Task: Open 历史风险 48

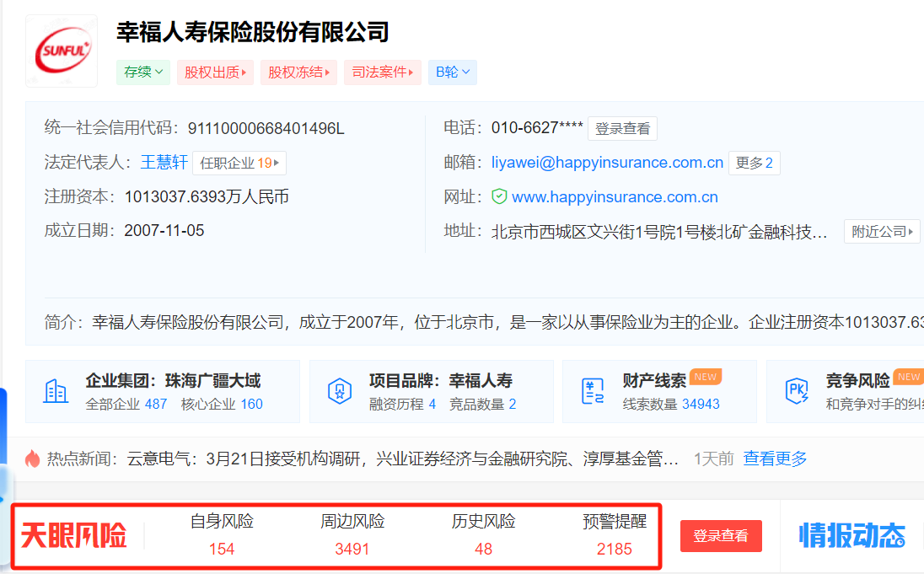Action: (x=483, y=535)
